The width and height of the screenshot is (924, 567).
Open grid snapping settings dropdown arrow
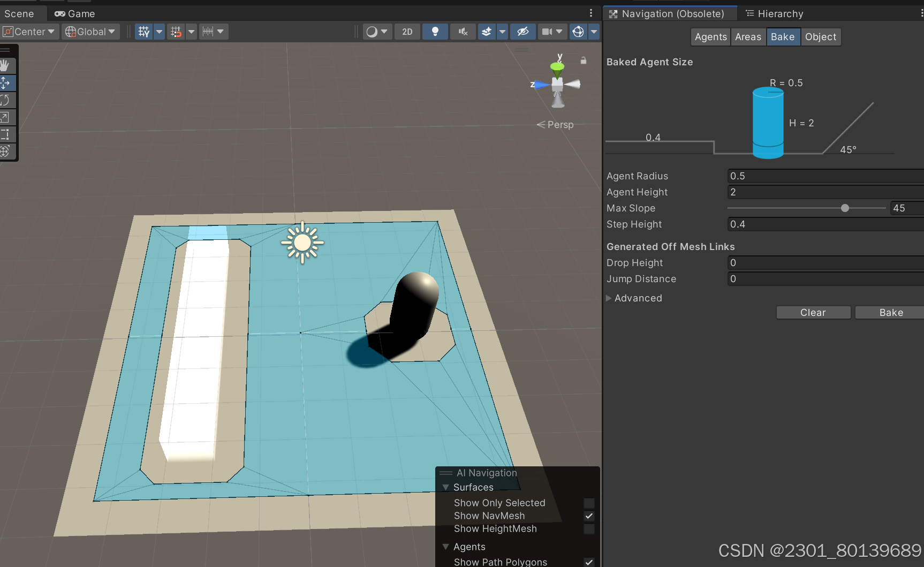191,32
